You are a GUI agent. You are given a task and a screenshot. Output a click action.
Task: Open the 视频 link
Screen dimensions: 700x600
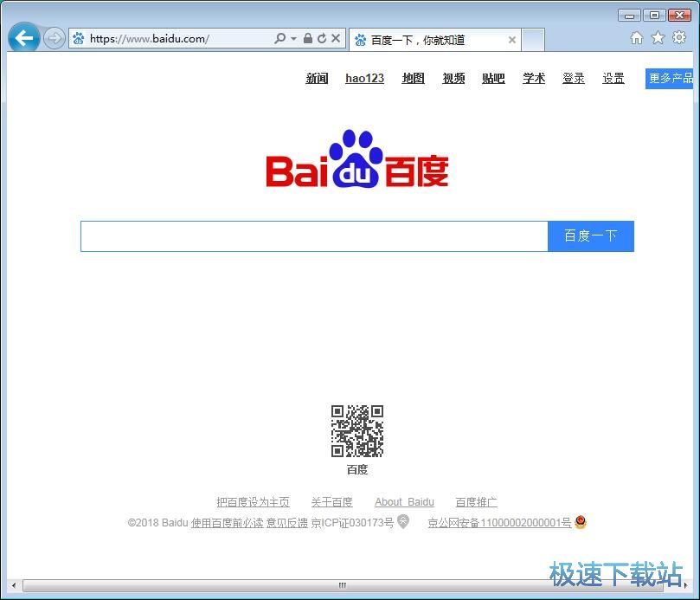click(453, 78)
